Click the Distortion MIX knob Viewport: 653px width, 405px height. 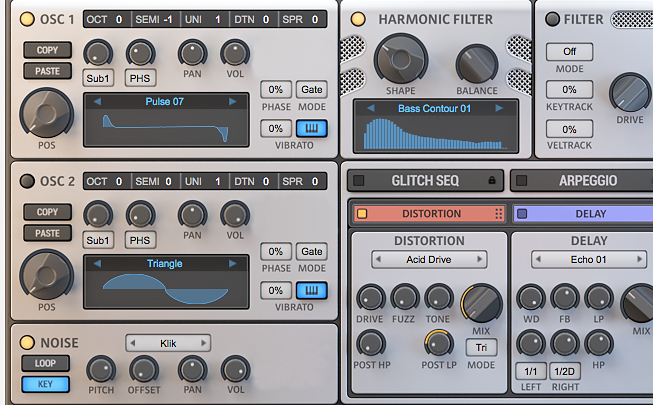point(481,304)
